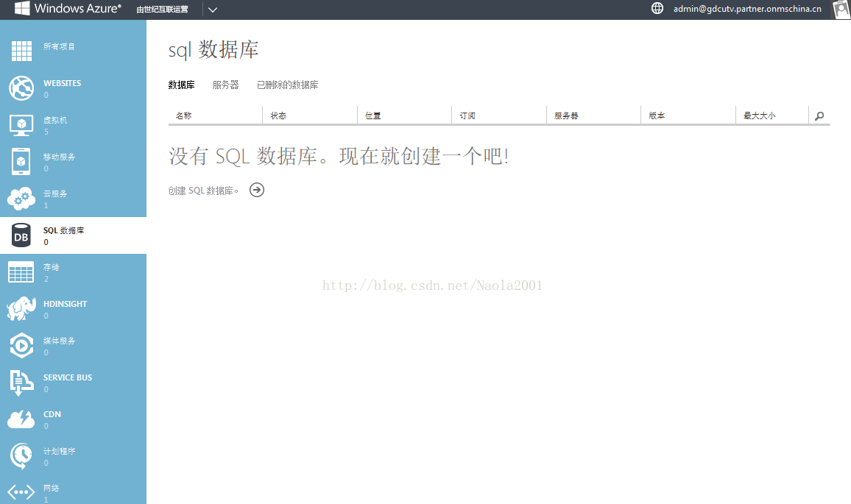
Task: Click the 'sql 数据库' page heading
Action: [x=213, y=49]
